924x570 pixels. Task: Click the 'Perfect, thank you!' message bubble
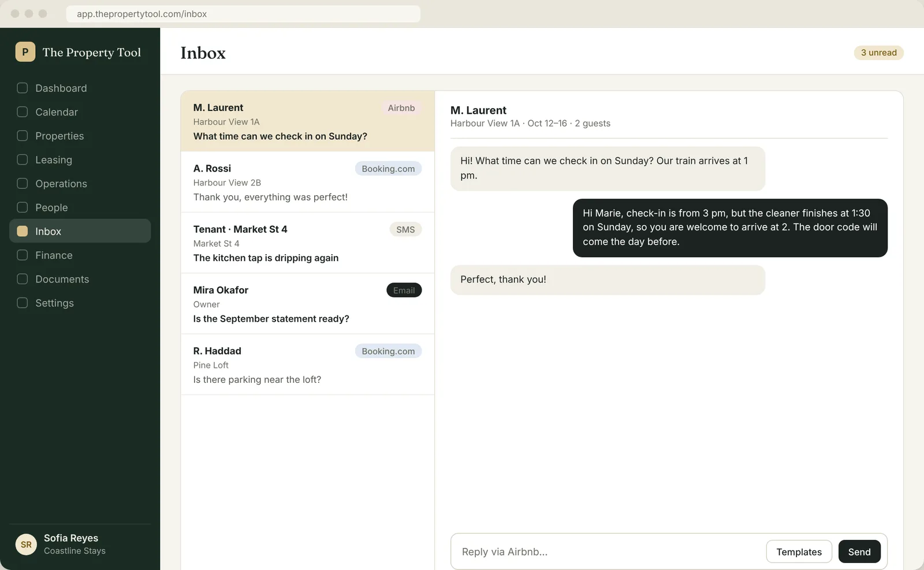click(x=608, y=280)
